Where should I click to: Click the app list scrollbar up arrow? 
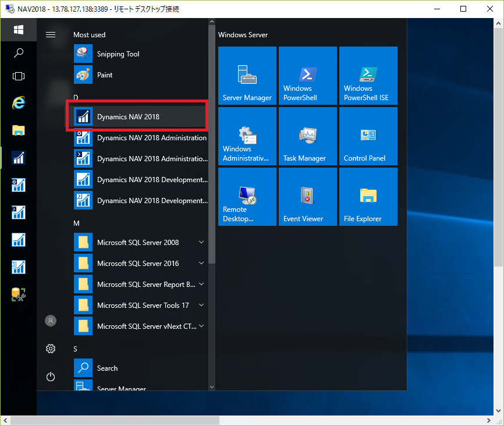tap(211, 22)
